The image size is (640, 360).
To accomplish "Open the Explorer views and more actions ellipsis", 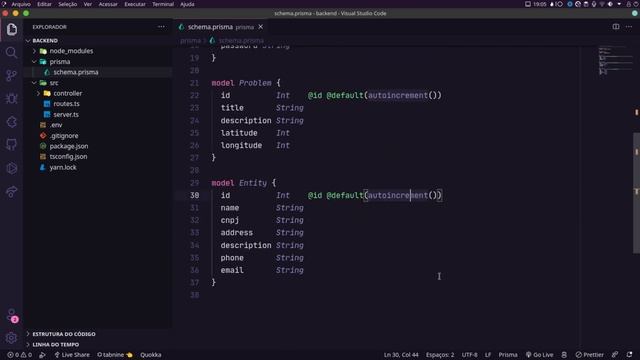I will pyautogui.click(x=161, y=27).
